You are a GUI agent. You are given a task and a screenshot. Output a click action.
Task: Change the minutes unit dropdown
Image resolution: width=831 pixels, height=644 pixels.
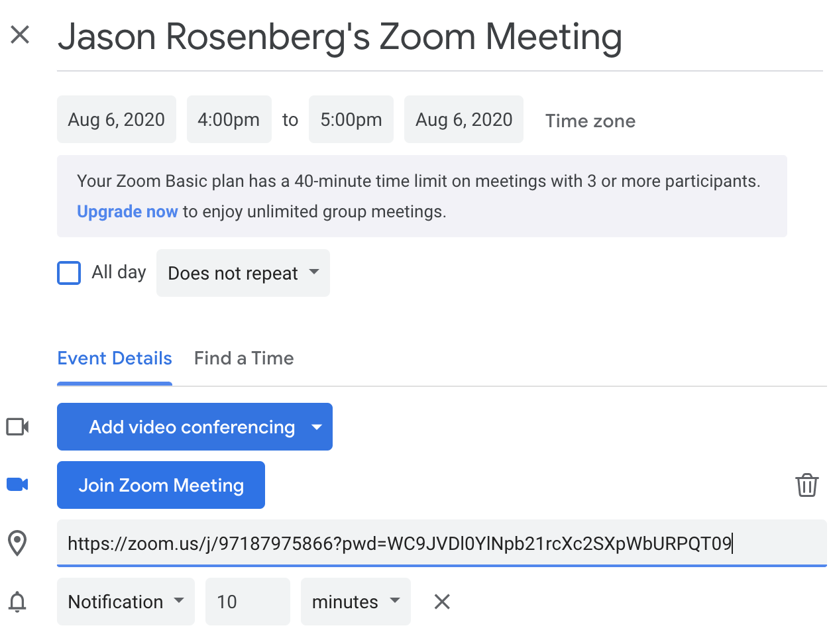(356, 602)
